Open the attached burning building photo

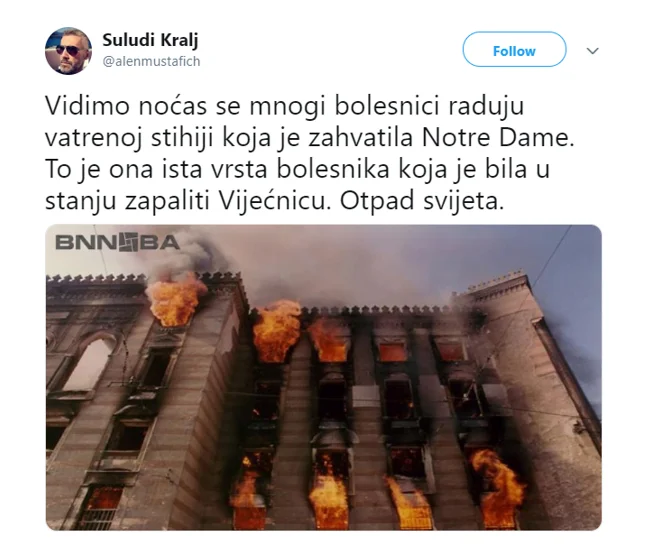pos(324,377)
